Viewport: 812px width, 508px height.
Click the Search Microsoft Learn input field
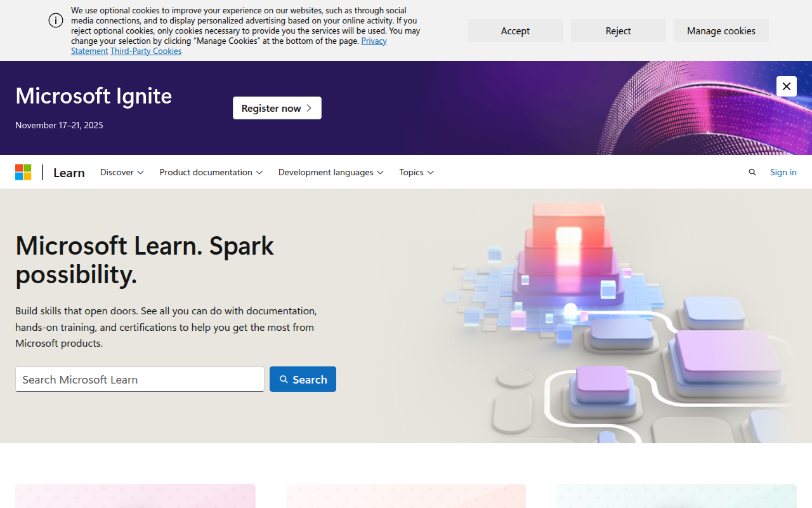[140, 379]
